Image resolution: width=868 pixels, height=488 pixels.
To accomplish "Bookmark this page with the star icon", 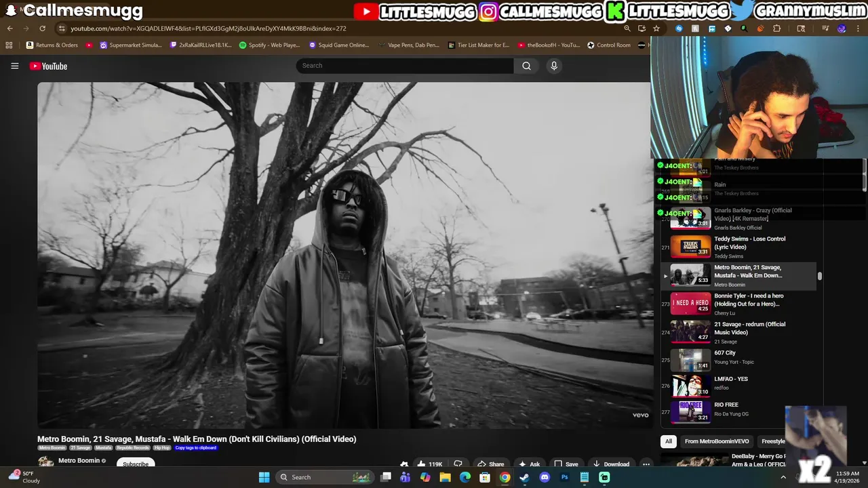I will click(x=656, y=28).
